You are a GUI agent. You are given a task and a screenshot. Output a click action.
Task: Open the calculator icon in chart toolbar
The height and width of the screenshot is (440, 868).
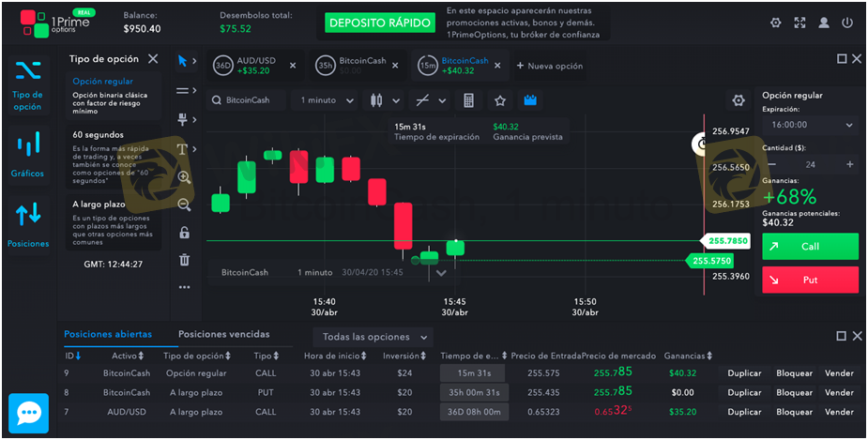(x=469, y=100)
